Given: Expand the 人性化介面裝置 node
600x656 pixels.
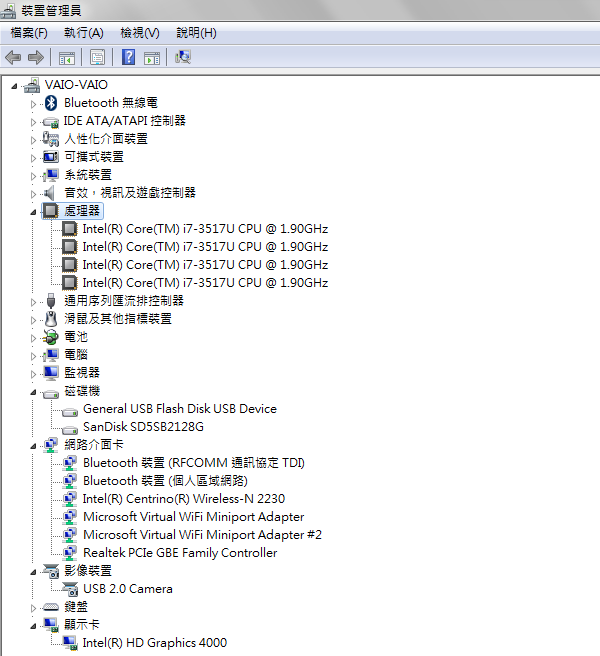Looking at the screenshot, I should 33,140.
